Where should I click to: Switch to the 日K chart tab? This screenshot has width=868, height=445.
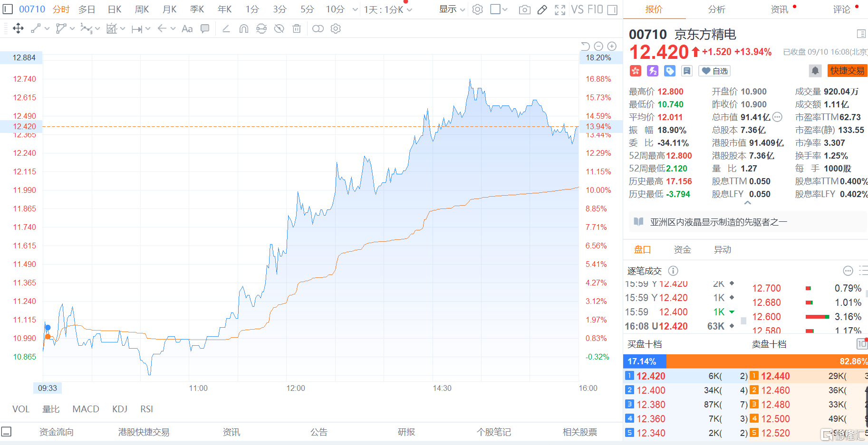(115, 9)
